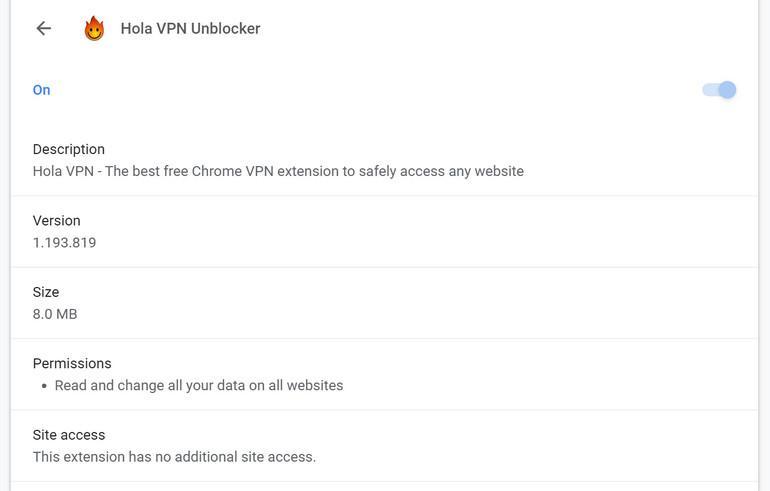Click "Read and change all your data" permission text
770x491 pixels.
[199, 385]
